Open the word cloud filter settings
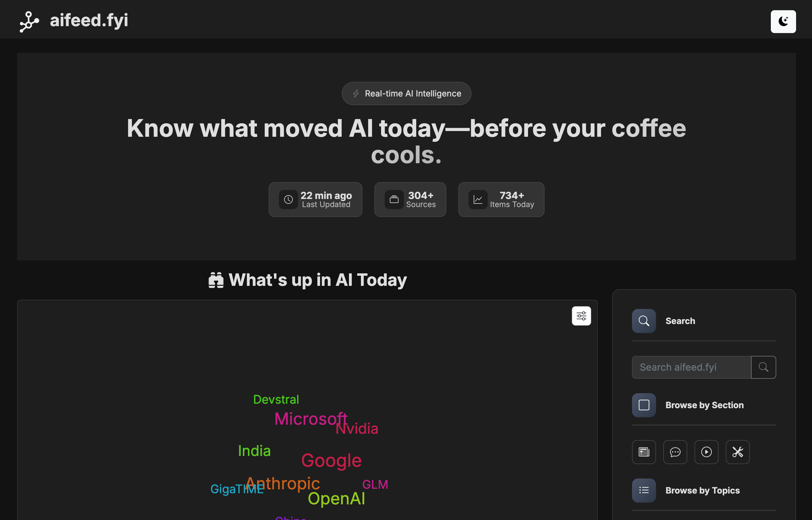This screenshot has width=812, height=520. pos(581,316)
